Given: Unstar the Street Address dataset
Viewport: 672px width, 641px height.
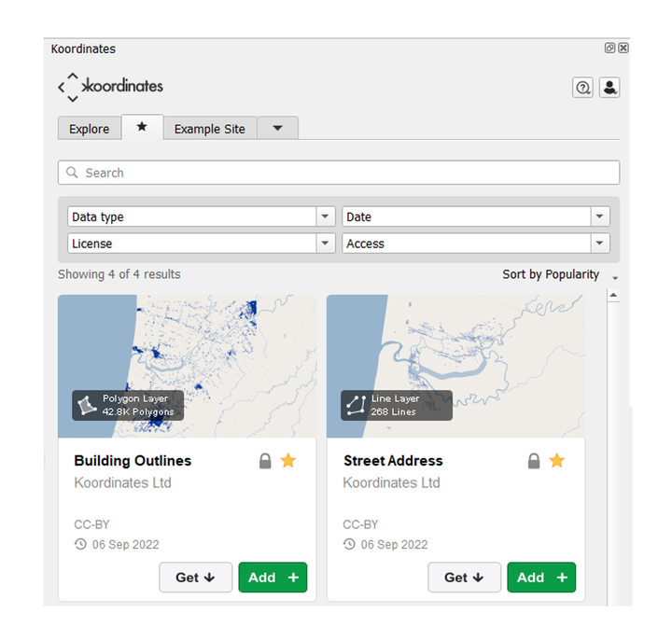Looking at the screenshot, I should point(557,461).
